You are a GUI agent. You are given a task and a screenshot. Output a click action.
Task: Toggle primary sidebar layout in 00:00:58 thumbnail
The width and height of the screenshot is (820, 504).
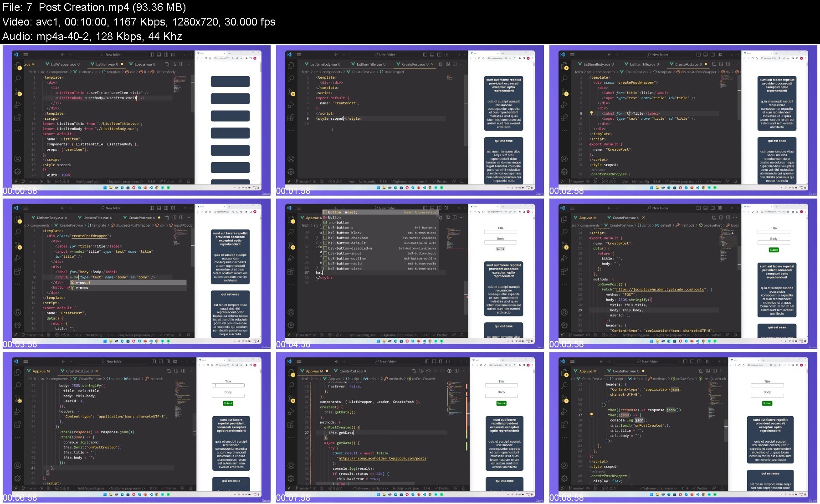pos(152,55)
